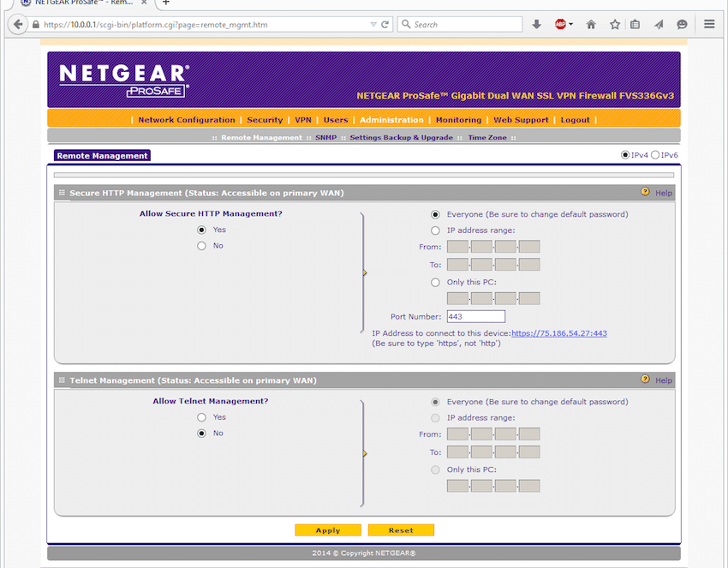Focus the browser Search box
The height and width of the screenshot is (568, 728).
(460, 24)
